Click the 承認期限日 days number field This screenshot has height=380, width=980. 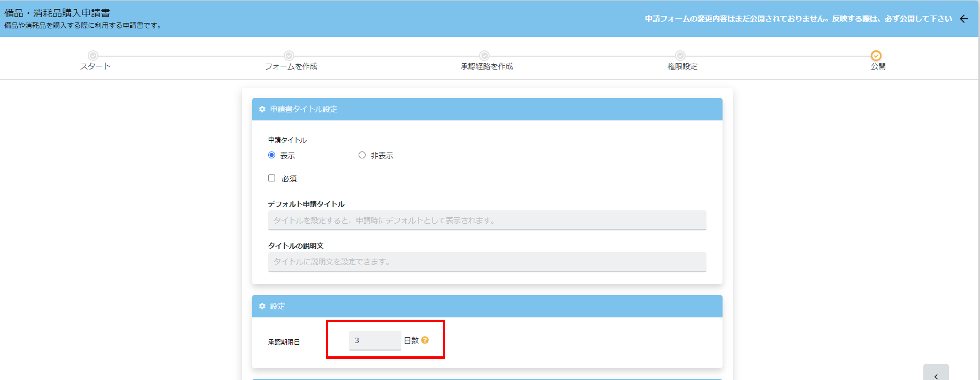point(375,340)
